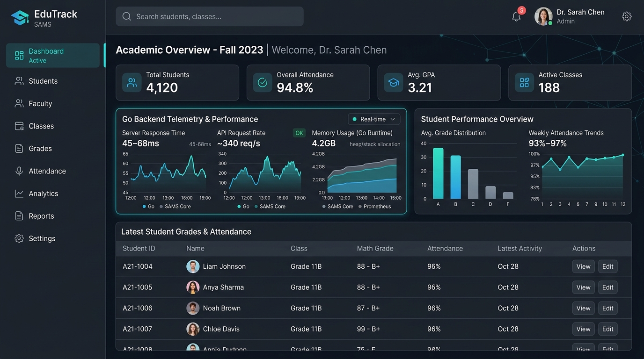Edit Anya Sharma's record

coord(607,287)
